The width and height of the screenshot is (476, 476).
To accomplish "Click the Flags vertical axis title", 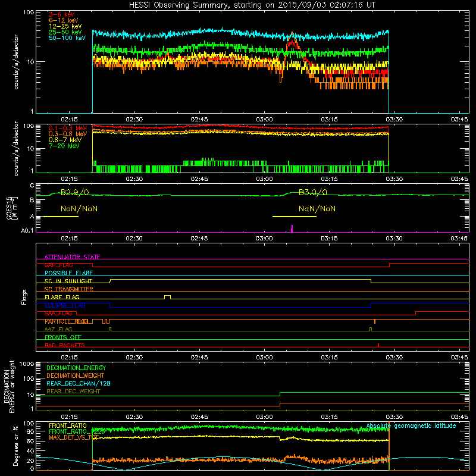I will (24, 297).
